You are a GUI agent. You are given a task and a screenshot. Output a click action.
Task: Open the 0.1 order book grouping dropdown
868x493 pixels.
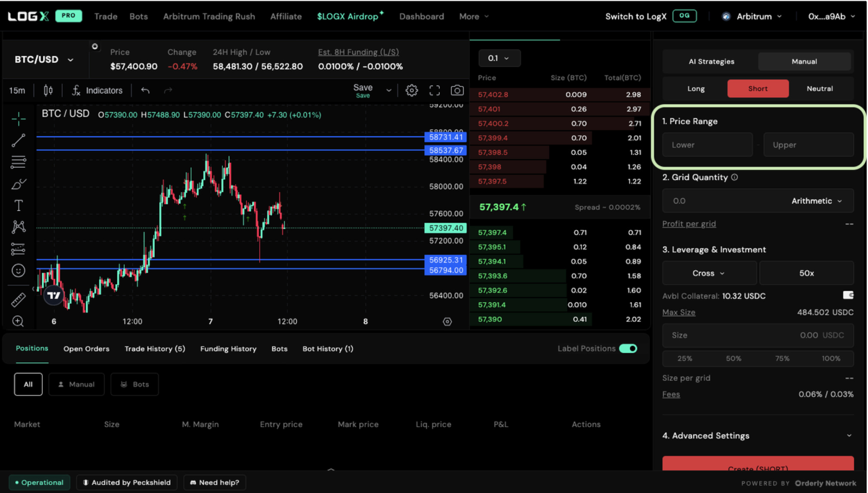pos(499,58)
